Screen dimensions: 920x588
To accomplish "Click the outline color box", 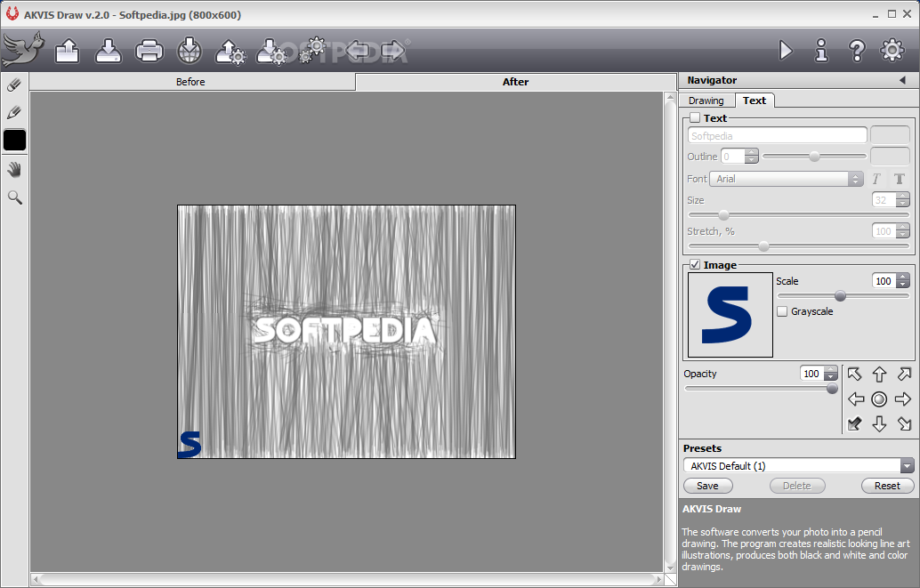I will click(x=890, y=157).
